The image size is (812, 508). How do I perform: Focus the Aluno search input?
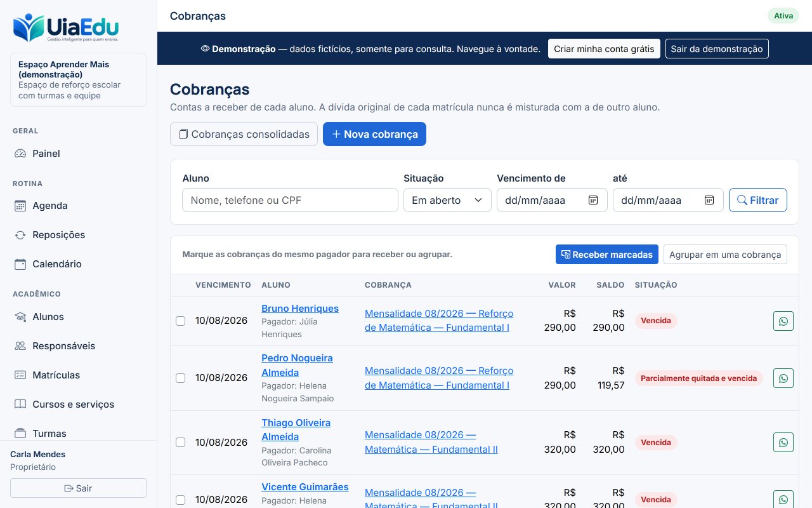point(290,200)
